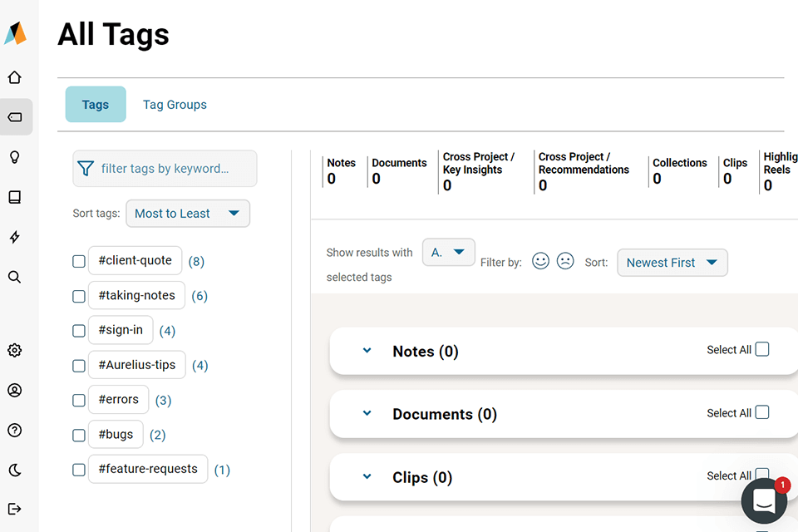The image size is (798, 532).
Task: Toggle dark mode with the moon icon
Action: (14, 470)
